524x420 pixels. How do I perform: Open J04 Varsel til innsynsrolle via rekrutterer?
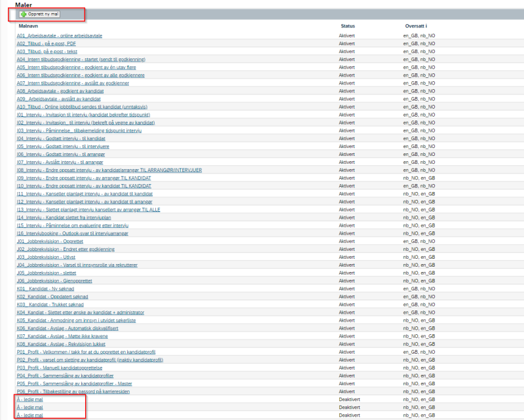pos(77,265)
